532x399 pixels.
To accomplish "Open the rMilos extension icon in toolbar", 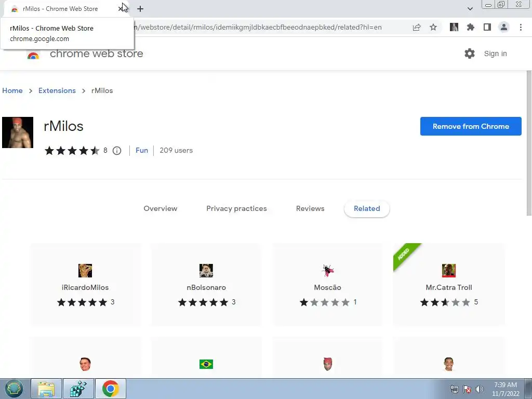I will point(454,27).
